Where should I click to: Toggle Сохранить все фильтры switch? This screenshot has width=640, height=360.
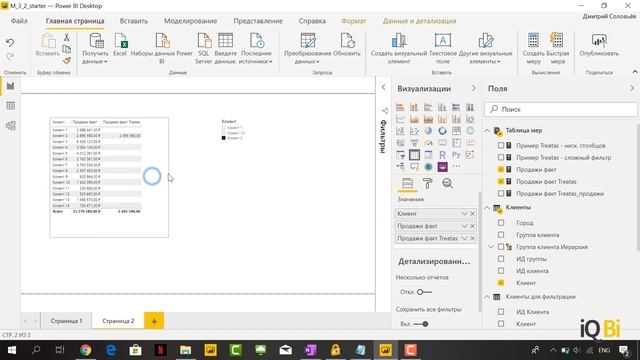(x=421, y=324)
